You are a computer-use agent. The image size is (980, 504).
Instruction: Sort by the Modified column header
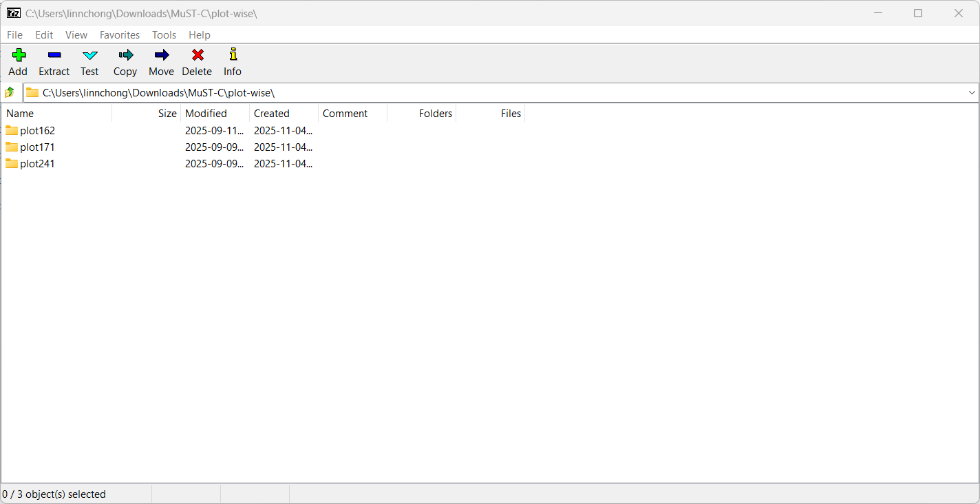206,114
